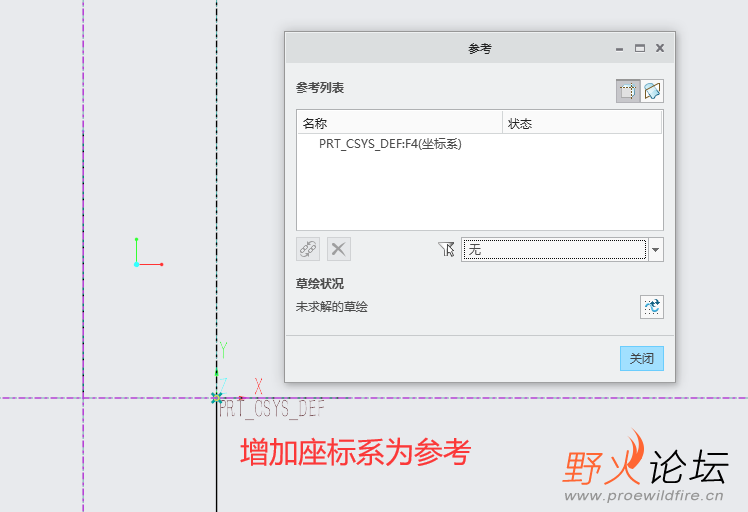Click the selection filter arrow icon
Image resolution: width=748 pixels, height=512 pixels.
pos(447,249)
